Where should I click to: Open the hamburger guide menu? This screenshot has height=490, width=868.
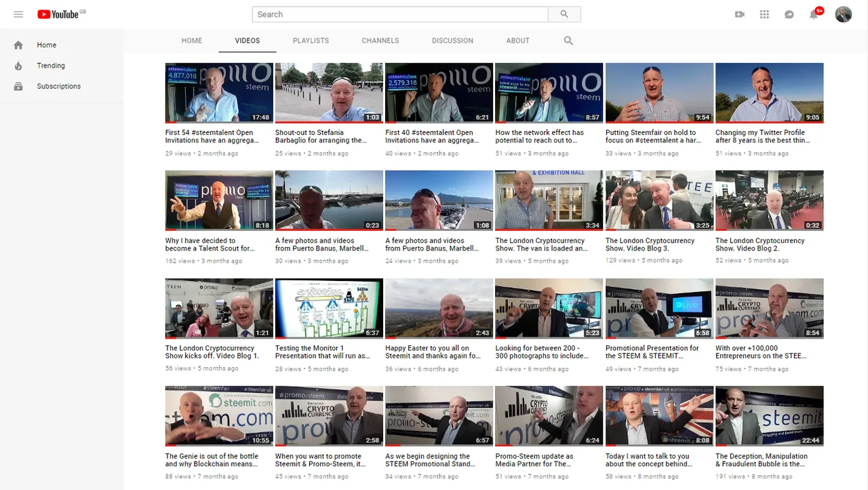(18, 14)
